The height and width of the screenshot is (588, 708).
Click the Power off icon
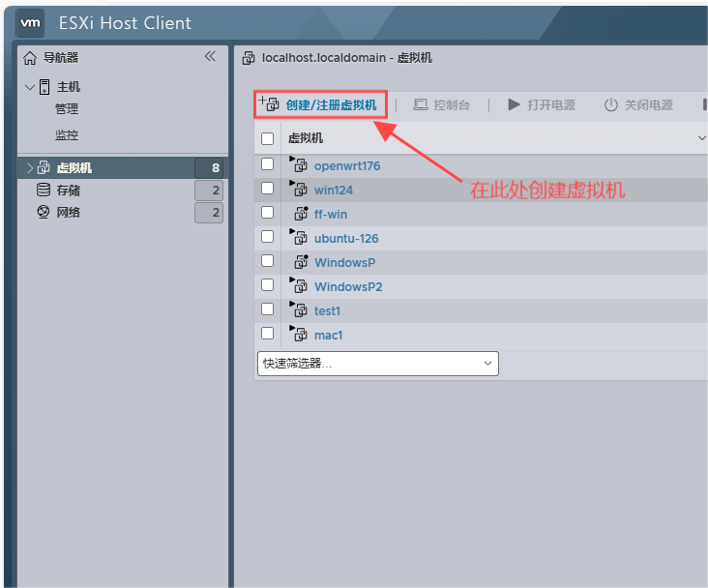coord(610,104)
